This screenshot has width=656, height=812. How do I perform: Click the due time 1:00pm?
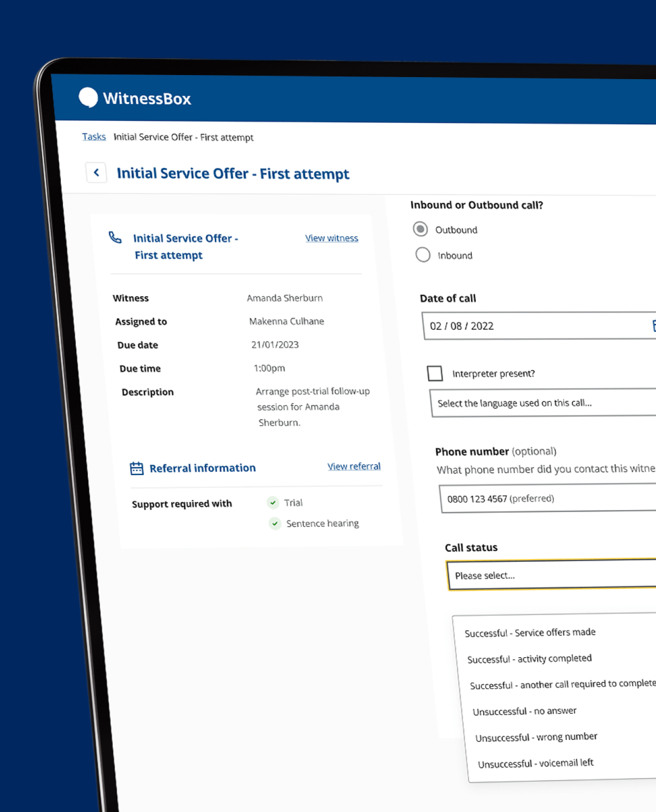pyautogui.click(x=269, y=368)
